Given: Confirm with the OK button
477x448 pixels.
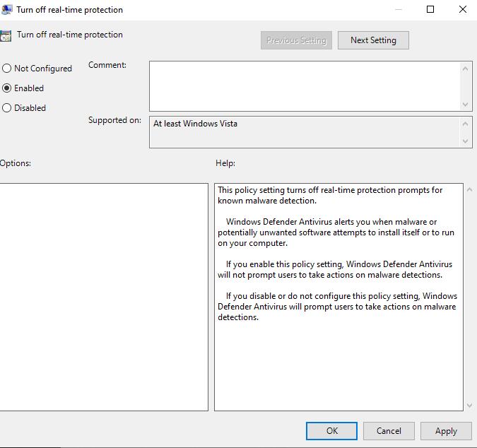Looking at the screenshot, I should click(x=331, y=430).
